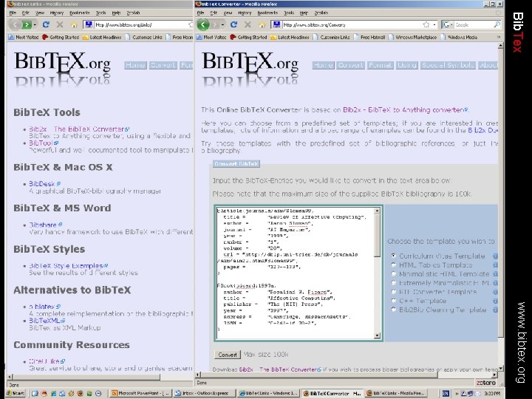
Task: Open Bookmarks menu in Converter window
Action: coord(267,13)
